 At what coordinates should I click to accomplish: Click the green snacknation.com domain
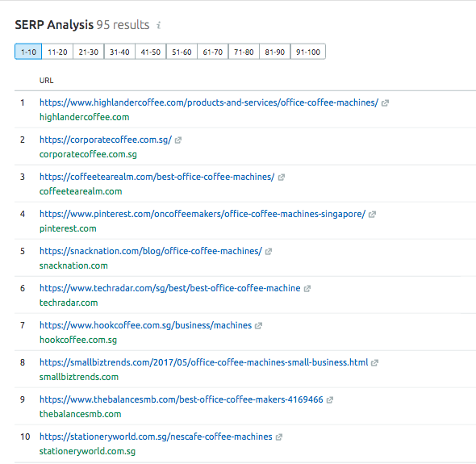pyautogui.click(x=73, y=265)
